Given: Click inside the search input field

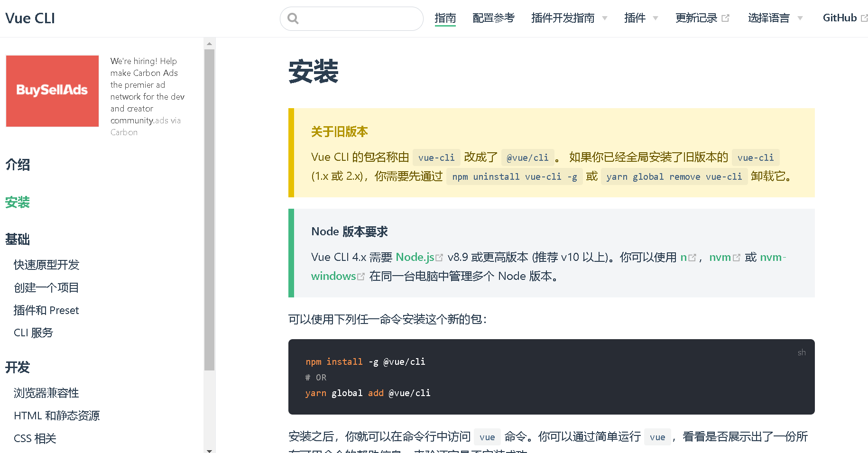Looking at the screenshot, I should [351, 18].
